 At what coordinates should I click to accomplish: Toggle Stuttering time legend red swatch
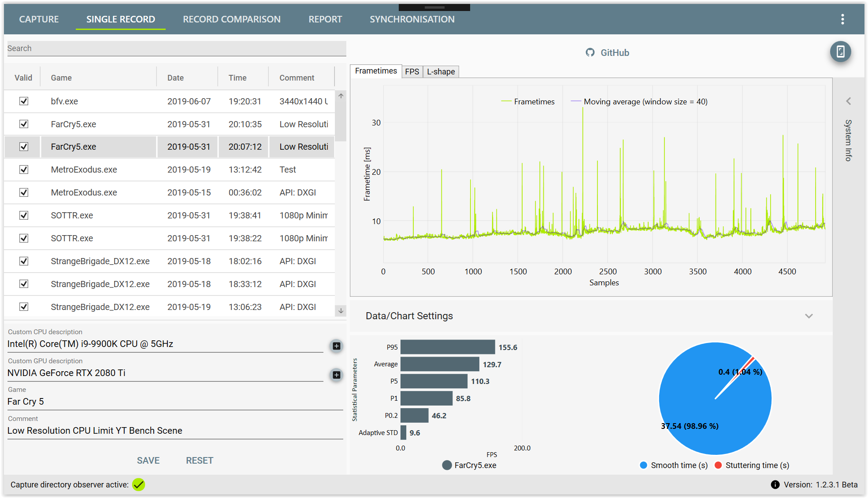point(718,465)
